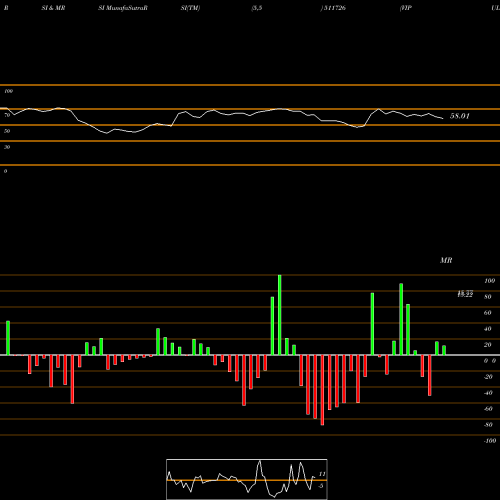Click the stock code 511726 in header
This screenshot has width=500, height=500.
pyautogui.click(x=334, y=8)
